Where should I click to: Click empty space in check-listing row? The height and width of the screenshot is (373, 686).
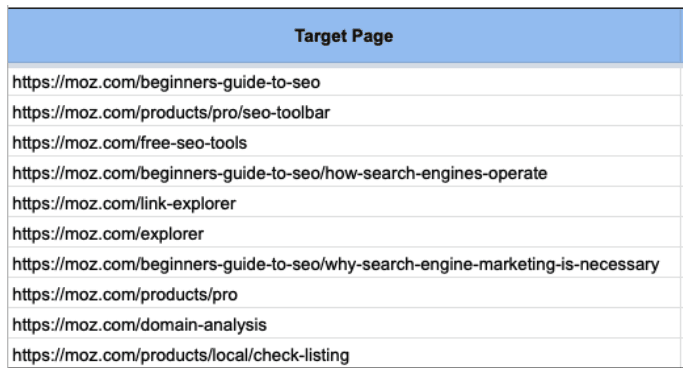pos(515,355)
